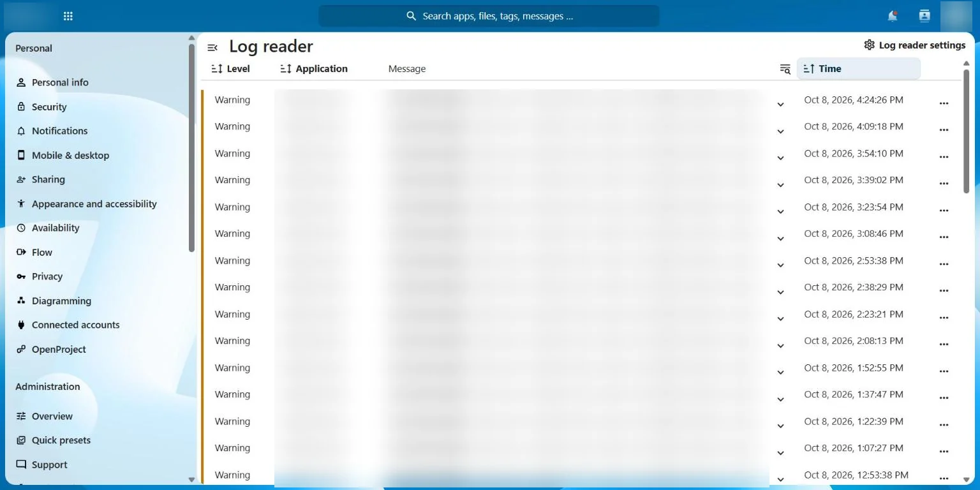Open the message search filter icon
Viewport: 980px width, 490px height.
tap(785, 69)
